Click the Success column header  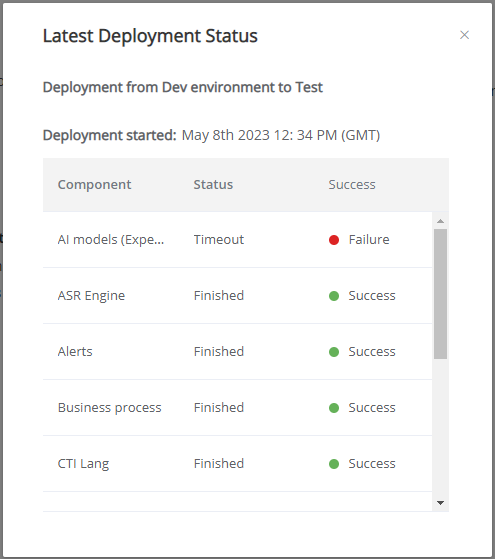pyautogui.click(x=352, y=185)
